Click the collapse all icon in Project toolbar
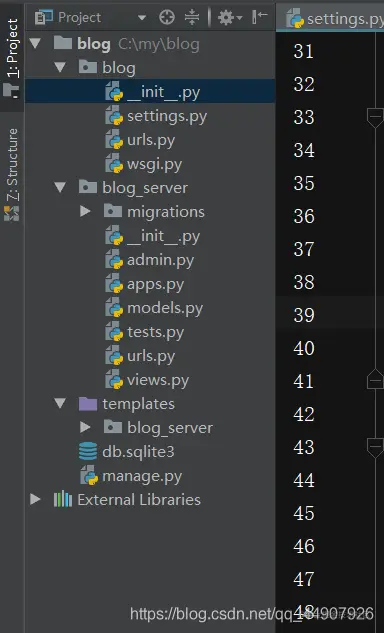 [x=192, y=17]
